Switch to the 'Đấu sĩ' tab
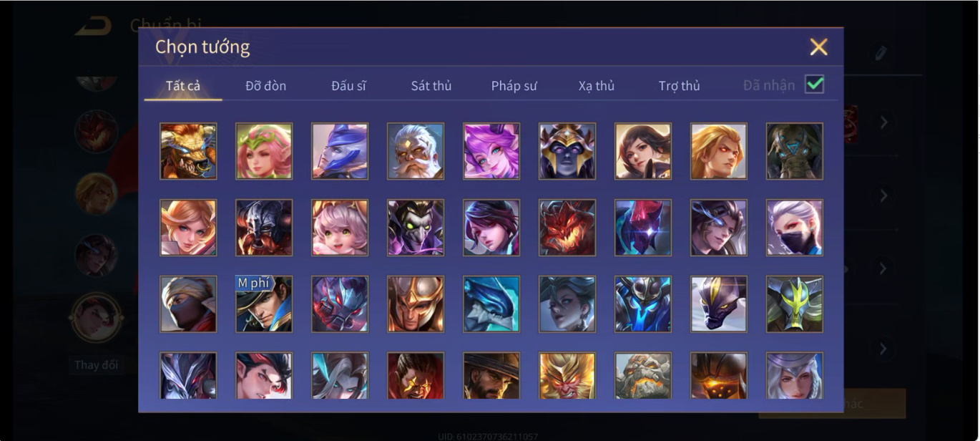 (348, 86)
